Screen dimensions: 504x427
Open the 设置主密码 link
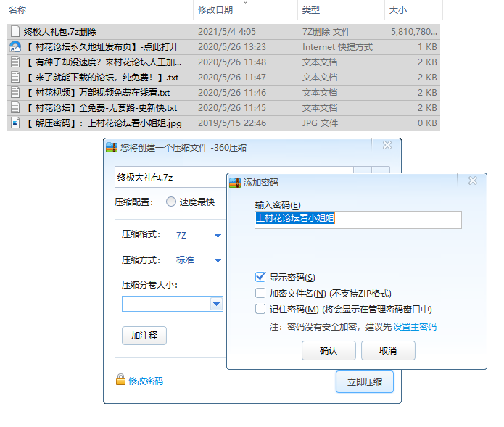click(415, 327)
